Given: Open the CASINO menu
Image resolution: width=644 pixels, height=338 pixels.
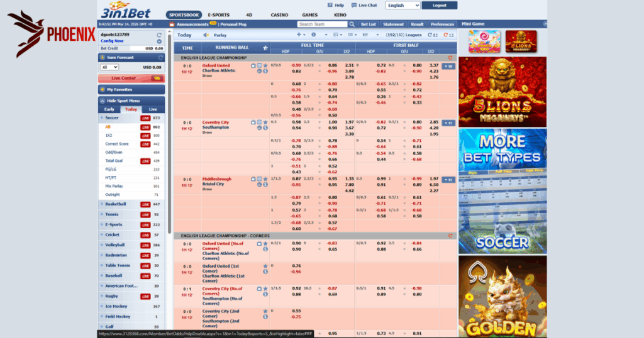Looking at the screenshot, I should pyautogui.click(x=279, y=14).
